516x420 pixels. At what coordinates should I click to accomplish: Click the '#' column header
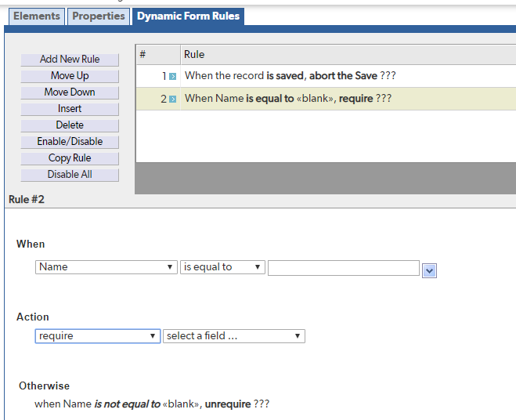(158, 55)
